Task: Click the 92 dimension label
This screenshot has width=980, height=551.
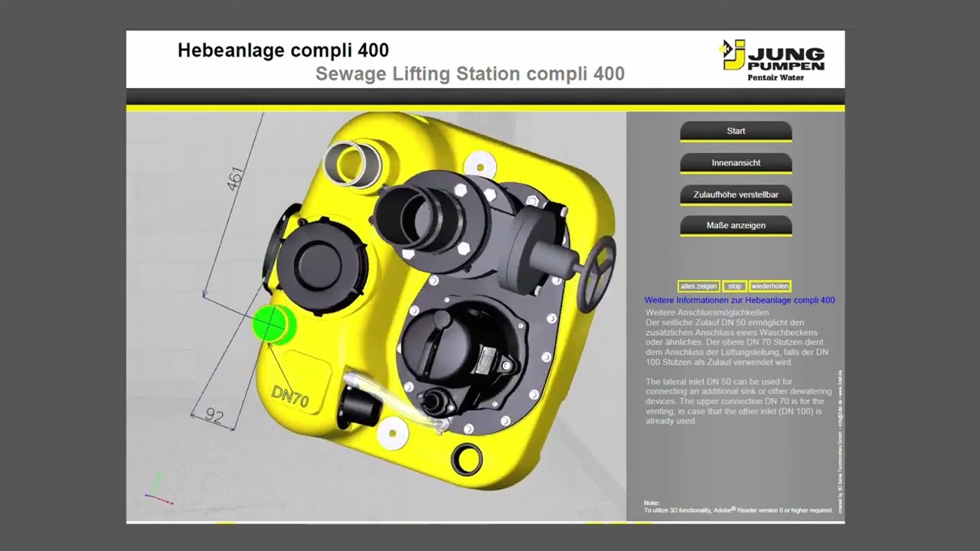Action: 214,416
